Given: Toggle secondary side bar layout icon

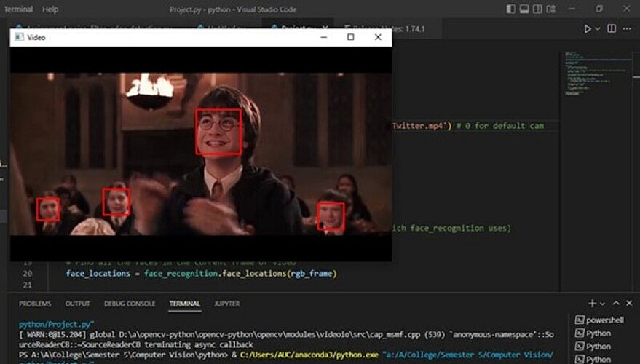Looking at the screenshot, I should click(x=537, y=9).
